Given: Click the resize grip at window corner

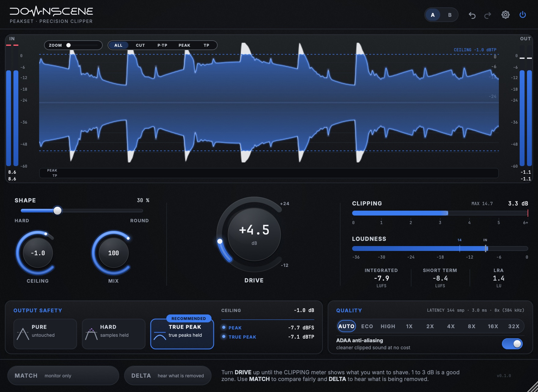Looking at the screenshot, I should pos(533,387).
